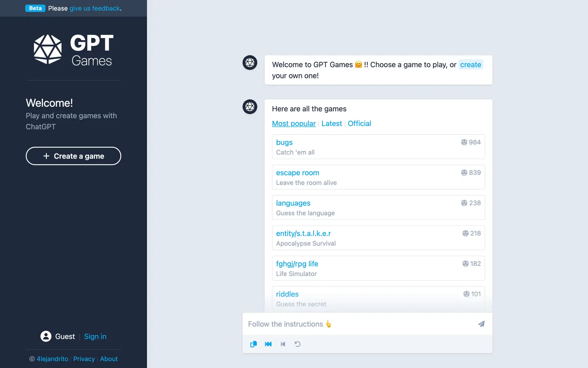Click the create link in welcome message
The height and width of the screenshot is (368, 588).
(471, 65)
